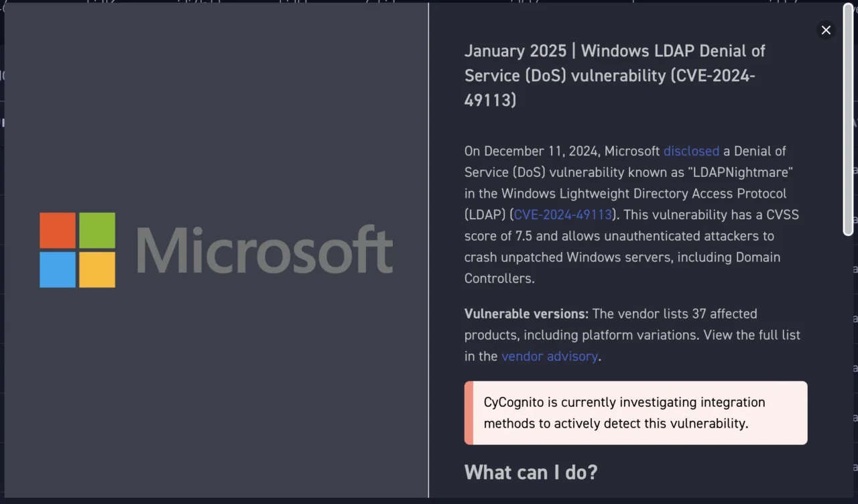858x504 pixels.
Task: Click the red square of Microsoft logo
Action: coord(58,230)
